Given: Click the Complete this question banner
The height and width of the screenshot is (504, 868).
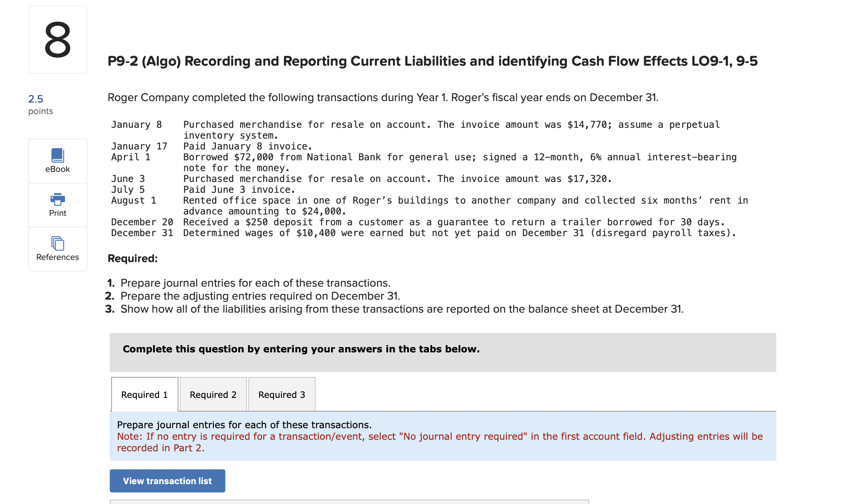Looking at the screenshot, I should (301, 349).
